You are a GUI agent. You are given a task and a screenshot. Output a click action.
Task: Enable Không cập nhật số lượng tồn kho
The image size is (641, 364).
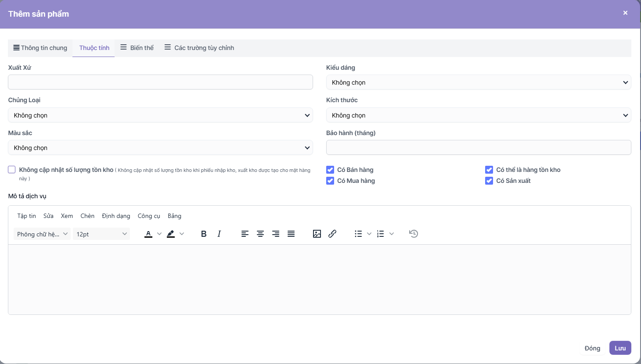pos(12,170)
